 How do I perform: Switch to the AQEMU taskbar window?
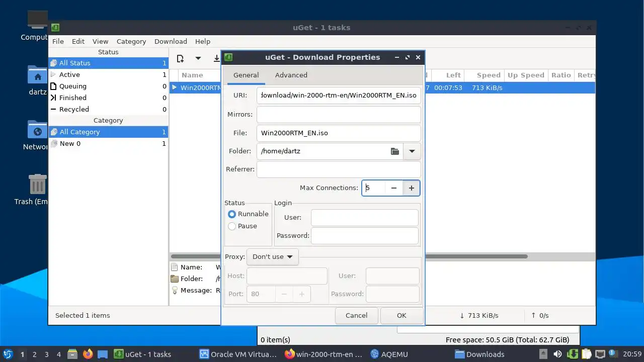pos(390,354)
